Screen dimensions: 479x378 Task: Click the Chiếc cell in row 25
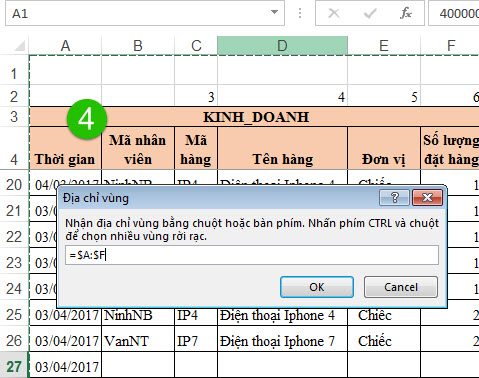384,313
